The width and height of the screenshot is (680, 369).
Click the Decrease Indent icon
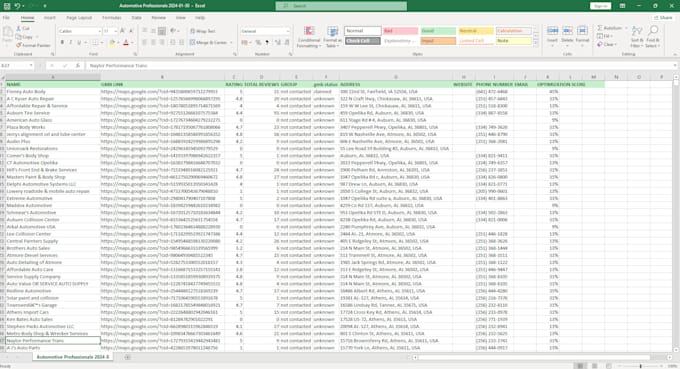(173, 42)
